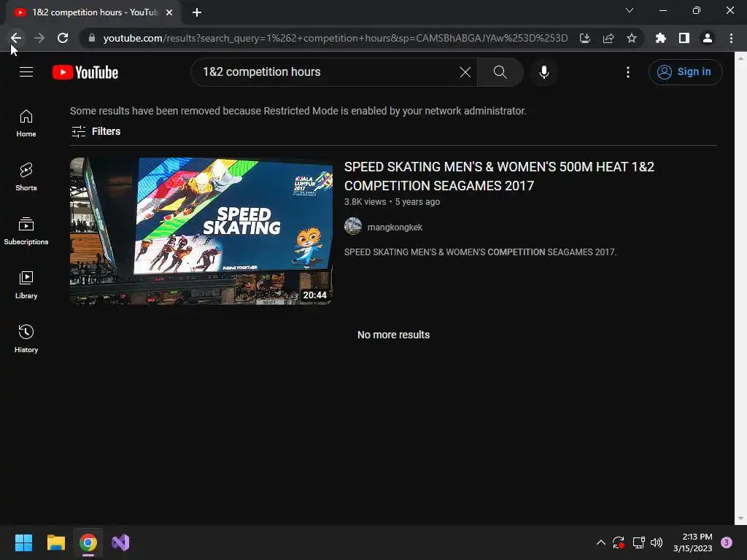Viewport: 747px width, 560px height.
Task: Open the clock and date panel
Action: pyautogui.click(x=693, y=542)
